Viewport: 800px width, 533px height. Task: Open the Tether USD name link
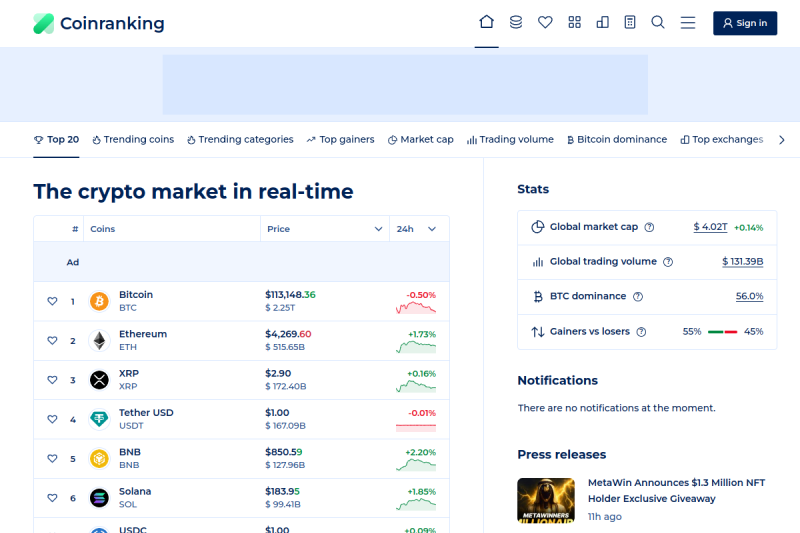click(x=146, y=413)
